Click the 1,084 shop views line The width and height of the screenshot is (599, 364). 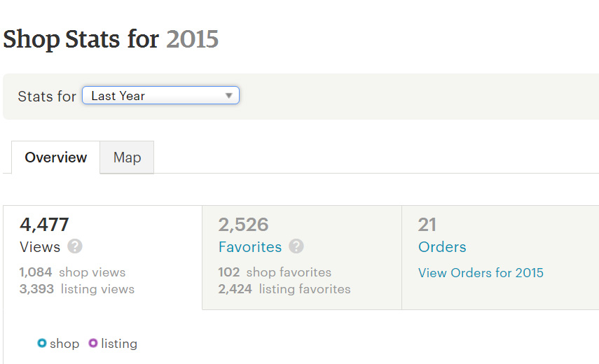click(73, 272)
